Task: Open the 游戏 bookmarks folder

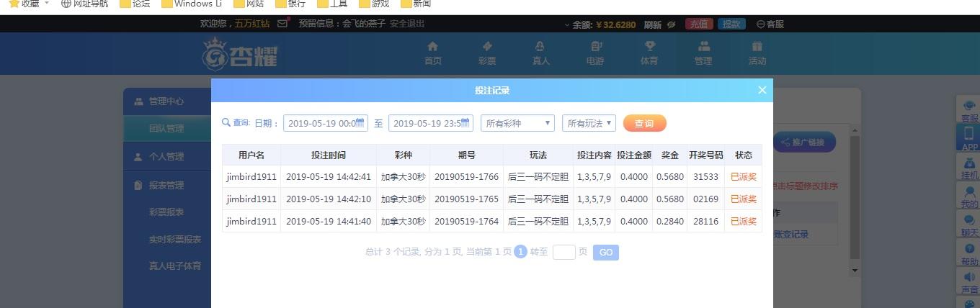Action: 373,4
